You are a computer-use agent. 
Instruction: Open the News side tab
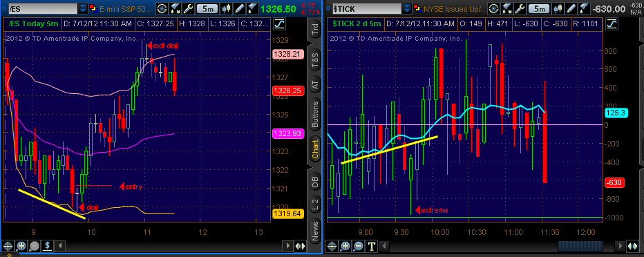315,232
